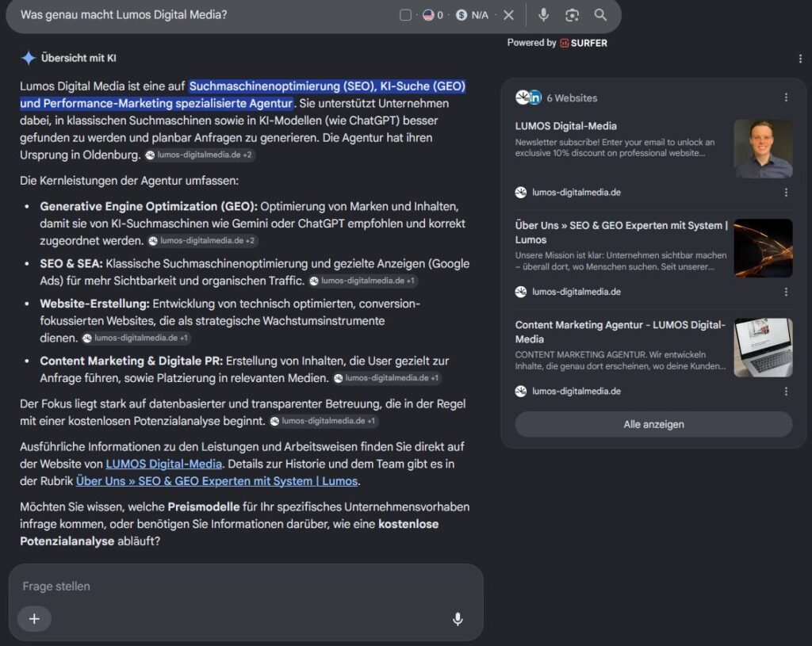Screen dimensions: 812x646
Task: Open the Über Uns SEO & GEO Experten card
Action: click(621, 232)
